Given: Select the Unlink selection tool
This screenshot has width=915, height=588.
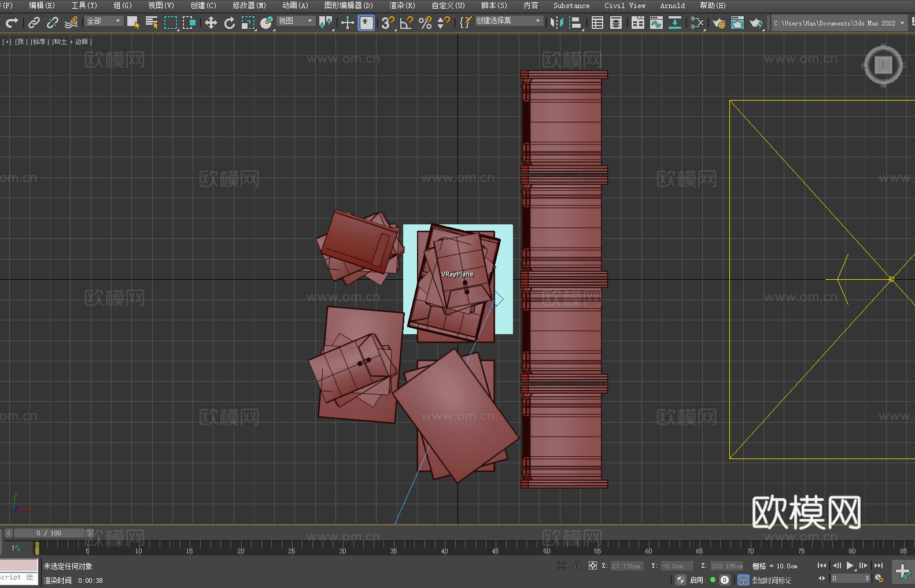Looking at the screenshot, I should pos(53,23).
